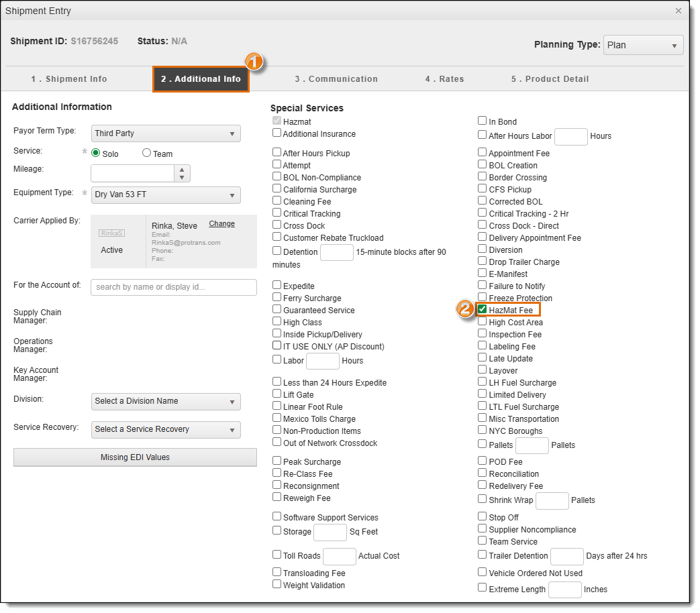Screen dimensions: 700x613
Task: Increase mileage with the up stepper arrow
Action: tap(182, 169)
